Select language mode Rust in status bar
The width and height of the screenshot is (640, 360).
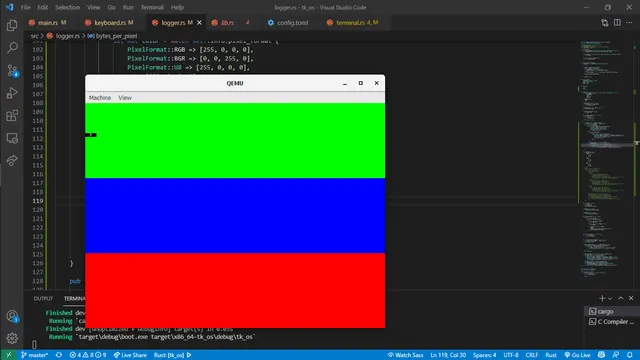(551, 355)
